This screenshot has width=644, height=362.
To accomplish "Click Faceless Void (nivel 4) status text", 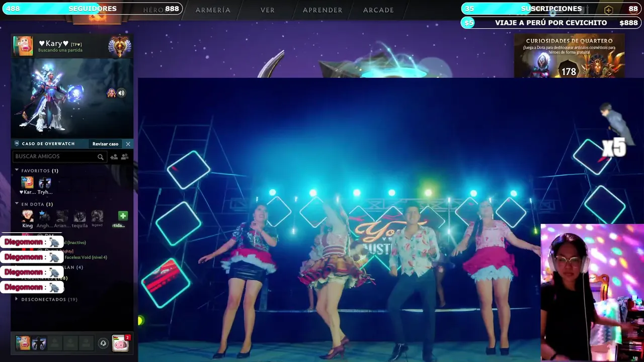I will point(86,257).
